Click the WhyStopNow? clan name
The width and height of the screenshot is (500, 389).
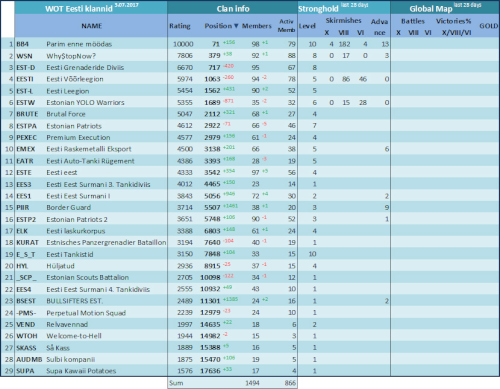pos(71,56)
